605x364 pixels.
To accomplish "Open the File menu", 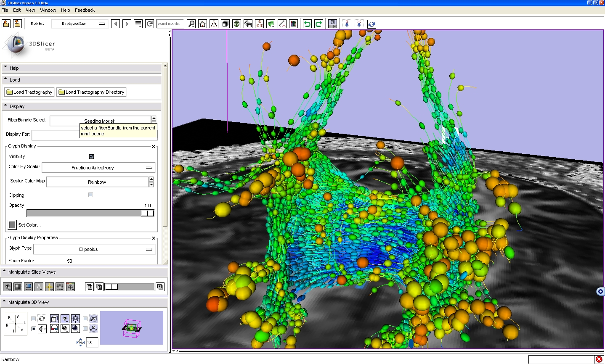I will point(5,10).
